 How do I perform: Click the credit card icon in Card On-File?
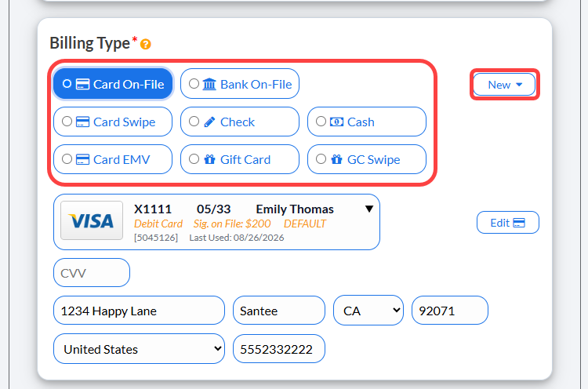pyautogui.click(x=82, y=84)
